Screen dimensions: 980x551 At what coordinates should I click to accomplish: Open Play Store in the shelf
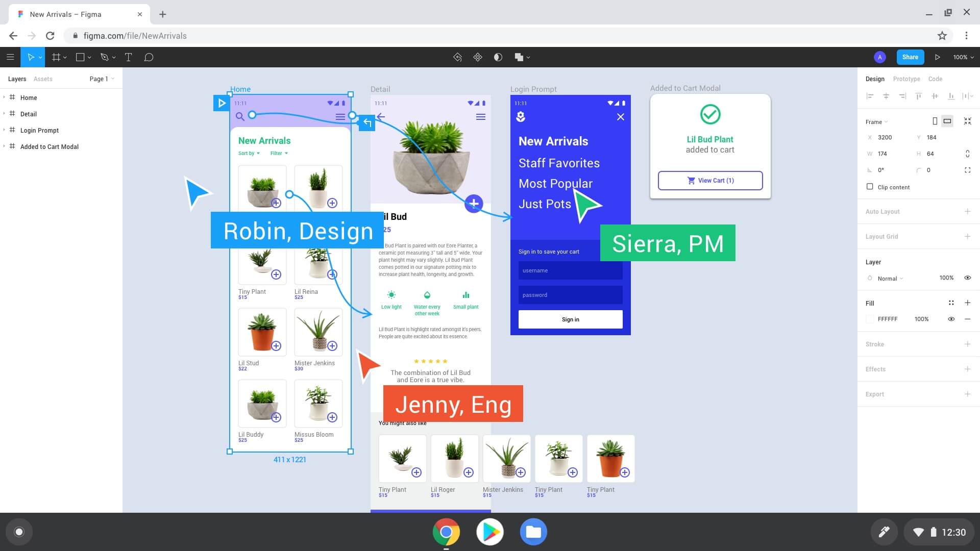tap(490, 532)
